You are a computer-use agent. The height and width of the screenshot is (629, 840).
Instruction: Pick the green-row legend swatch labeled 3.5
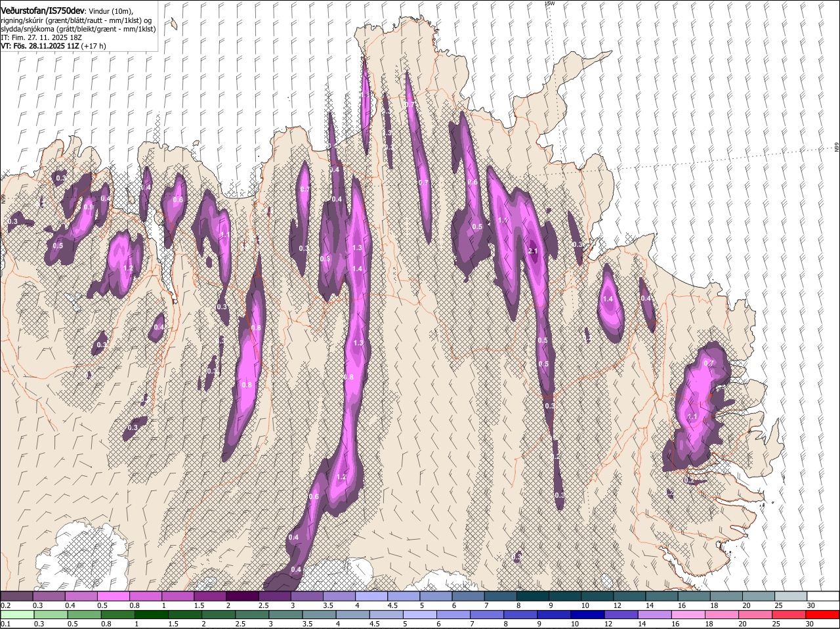coord(319,615)
